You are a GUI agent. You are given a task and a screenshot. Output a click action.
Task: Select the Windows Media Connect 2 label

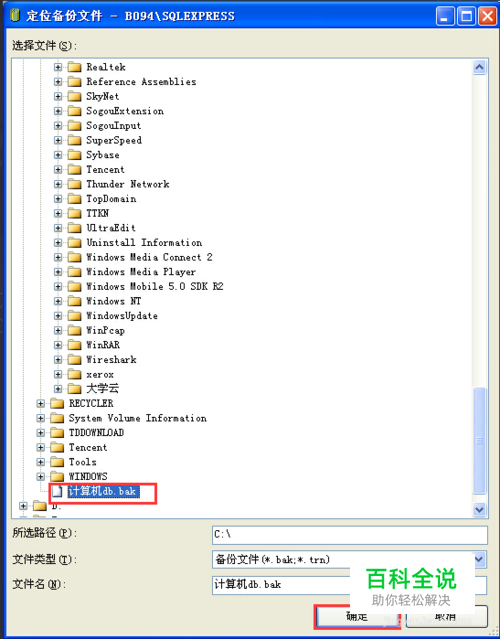point(149,257)
